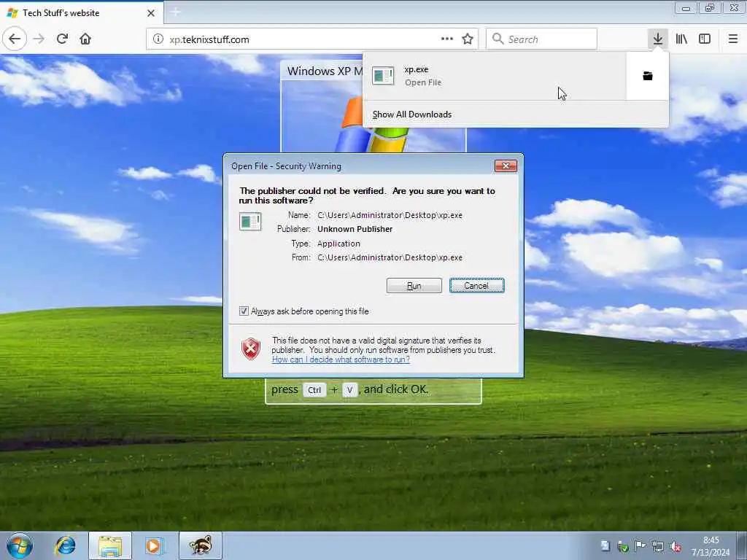Click the Ctrl key hint on page
The height and width of the screenshot is (560, 747).
coord(314,390)
